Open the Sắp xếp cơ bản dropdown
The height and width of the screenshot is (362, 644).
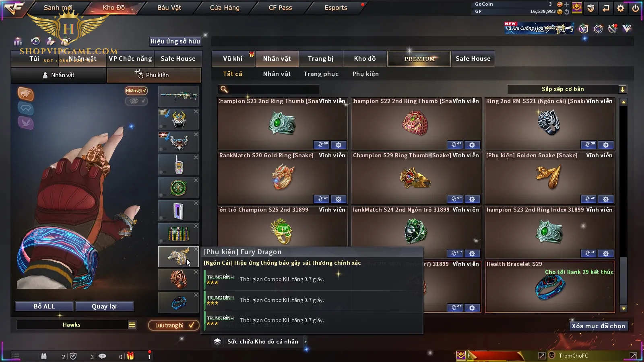(567, 89)
